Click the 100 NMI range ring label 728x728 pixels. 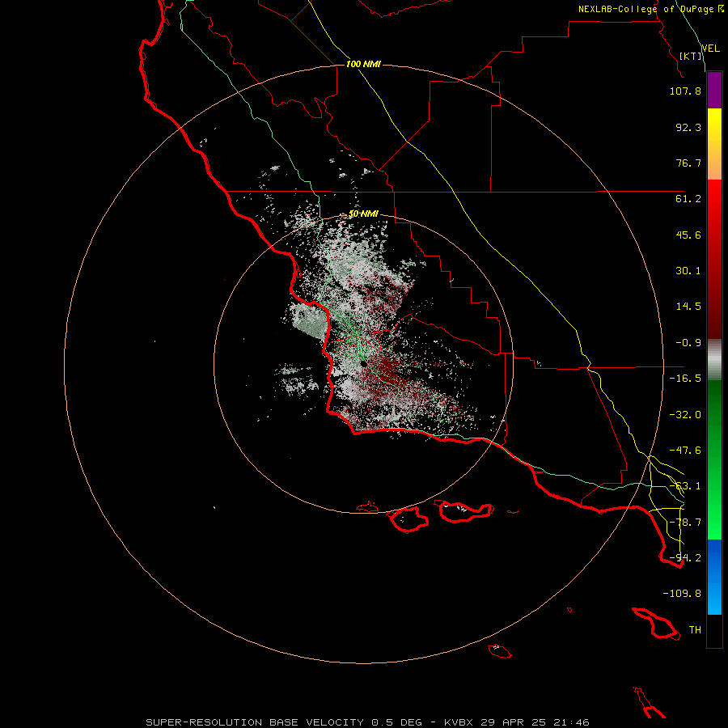click(363, 64)
